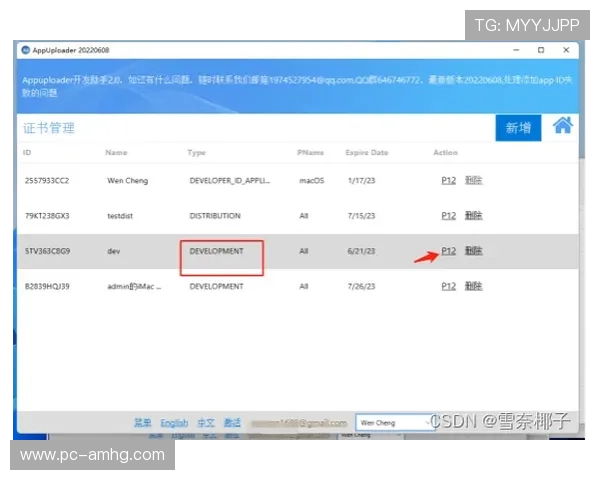Click the 激活 link in footer
This screenshot has width=600, height=480.
(x=232, y=423)
